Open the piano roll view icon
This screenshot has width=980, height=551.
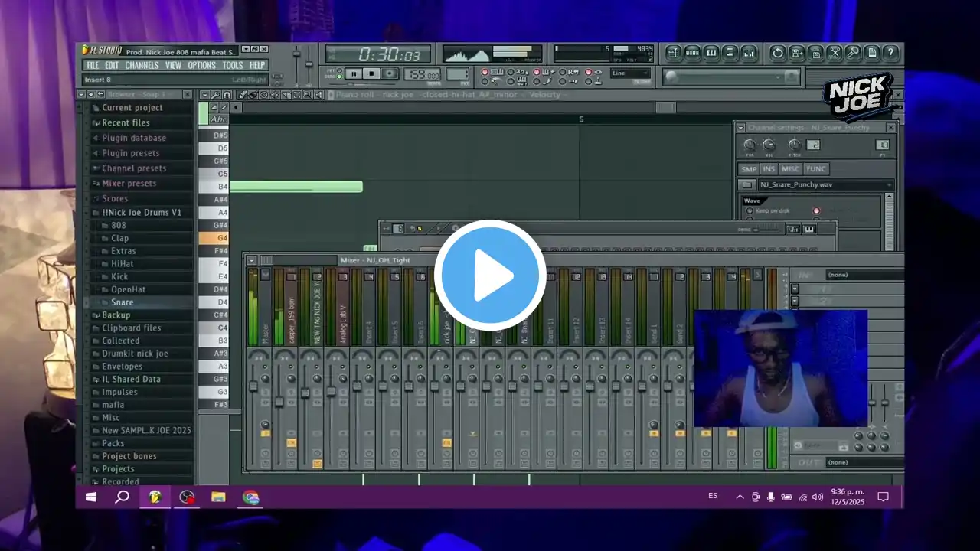tap(711, 53)
